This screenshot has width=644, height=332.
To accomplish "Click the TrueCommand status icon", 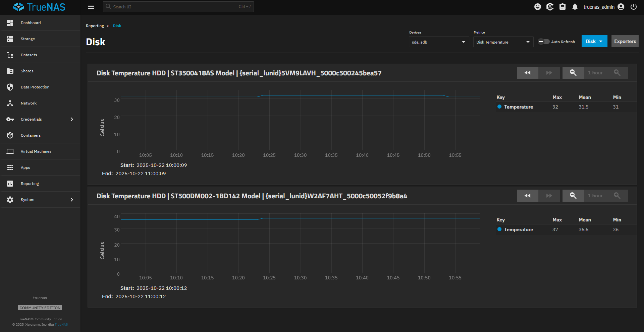I will (550, 7).
